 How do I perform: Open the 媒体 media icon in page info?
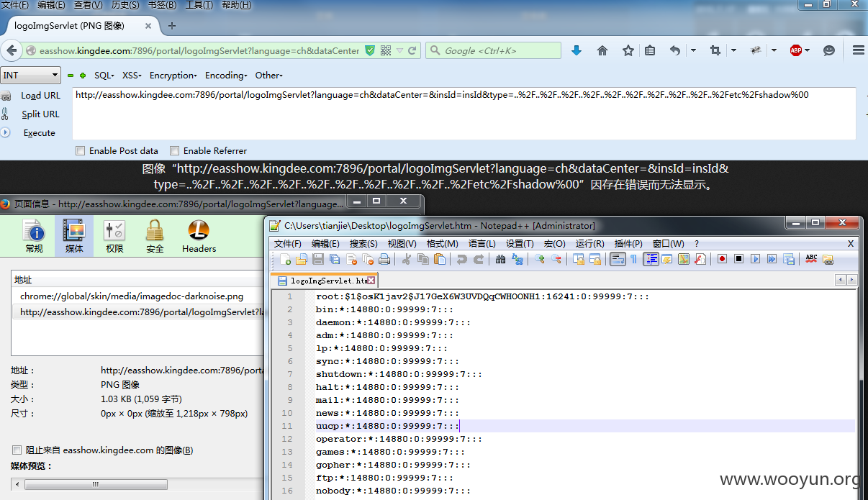[74, 237]
